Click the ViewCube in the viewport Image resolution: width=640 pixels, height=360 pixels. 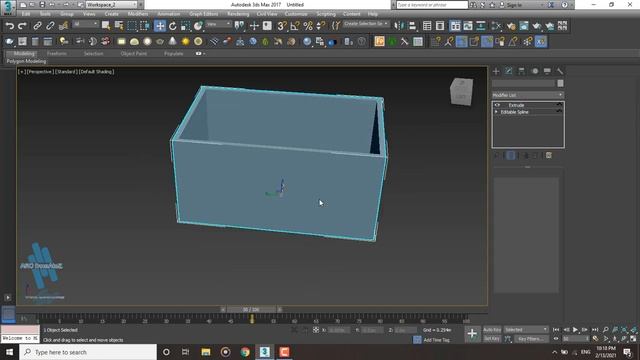[x=462, y=91]
